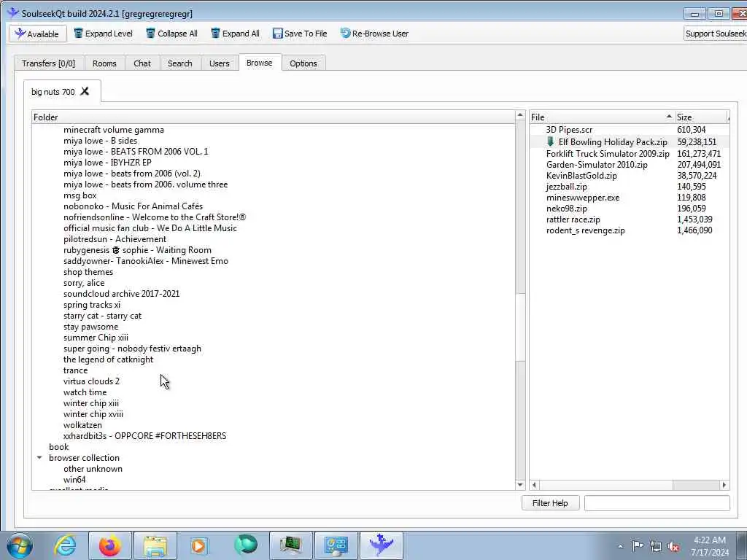Select the shop themes folder
This screenshot has width=747, height=560.
coord(88,272)
